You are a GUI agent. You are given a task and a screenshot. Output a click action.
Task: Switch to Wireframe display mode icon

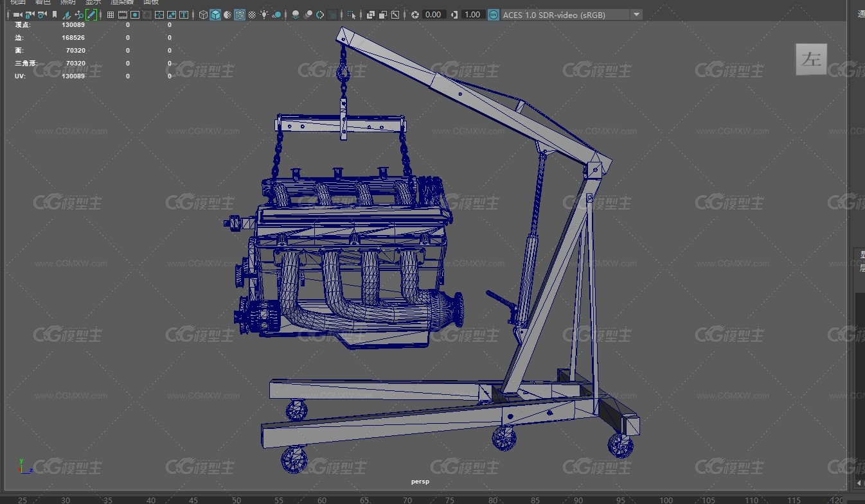[203, 14]
